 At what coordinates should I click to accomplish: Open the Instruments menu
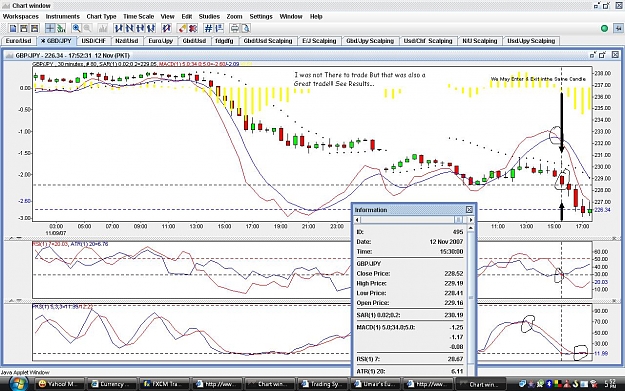click(63, 16)
